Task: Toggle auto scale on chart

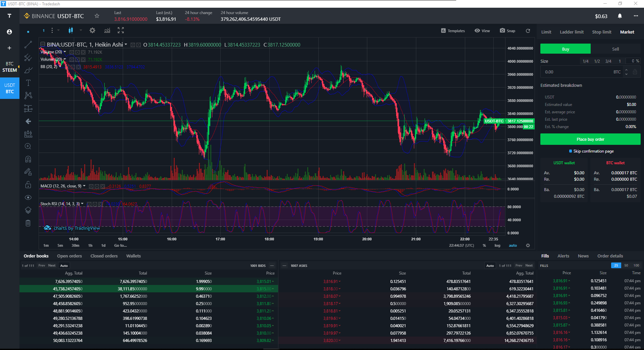Action: click(x=513, y=245)
